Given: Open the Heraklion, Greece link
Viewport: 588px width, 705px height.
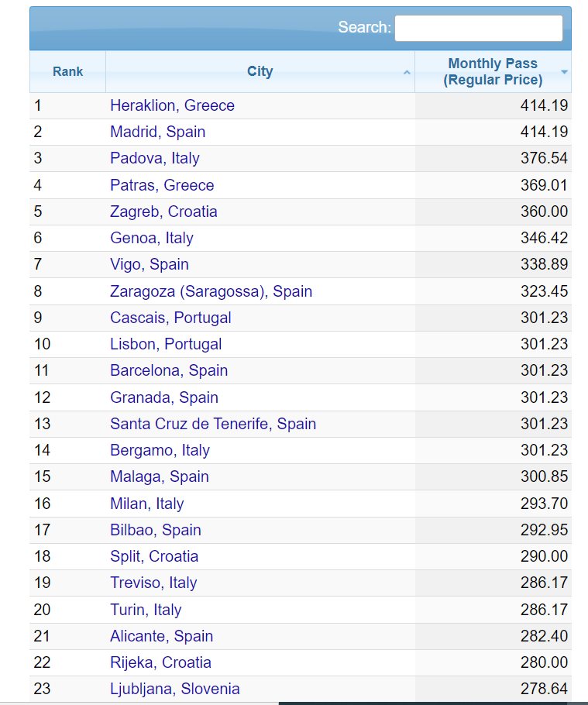Looking at the screenshot, I should pyautogui.click(x=172, y=105).
